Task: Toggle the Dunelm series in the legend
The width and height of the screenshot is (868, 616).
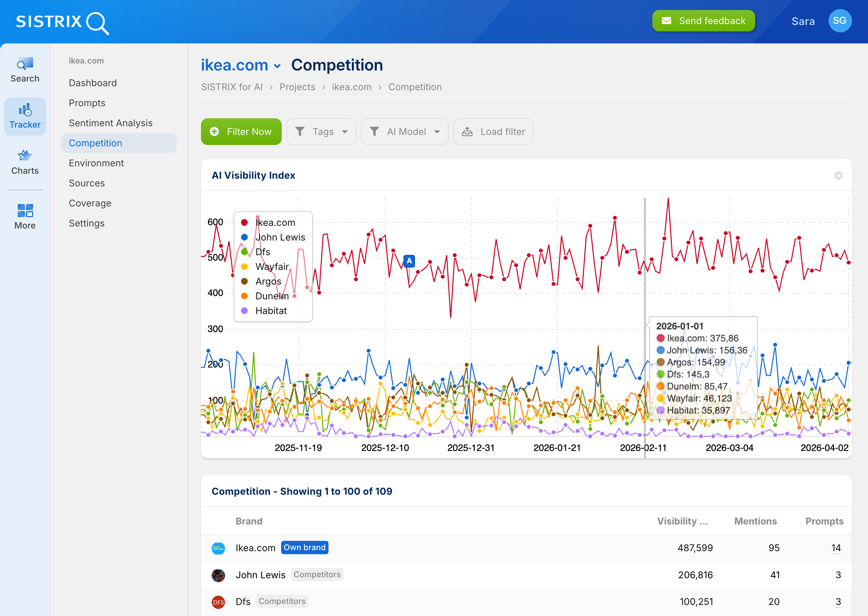Action: (272, 296)
